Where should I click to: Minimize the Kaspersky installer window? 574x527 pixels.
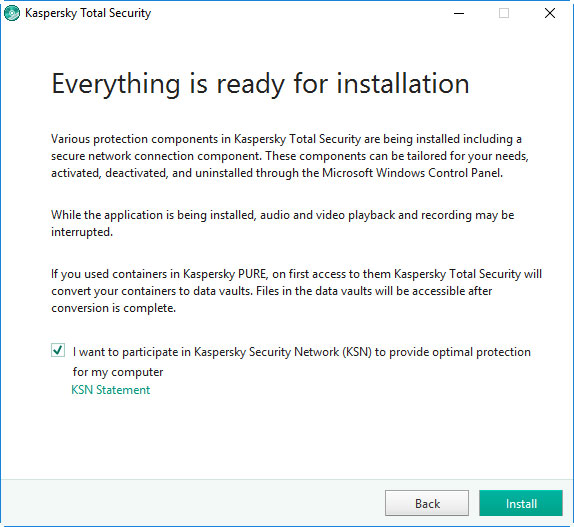[x=459, y=14]
